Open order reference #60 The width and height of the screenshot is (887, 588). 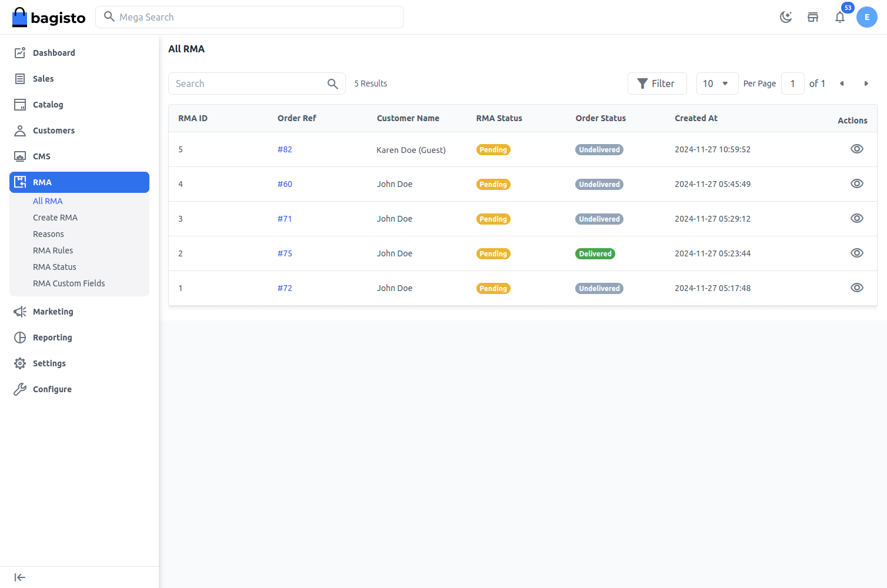[285, 184]
